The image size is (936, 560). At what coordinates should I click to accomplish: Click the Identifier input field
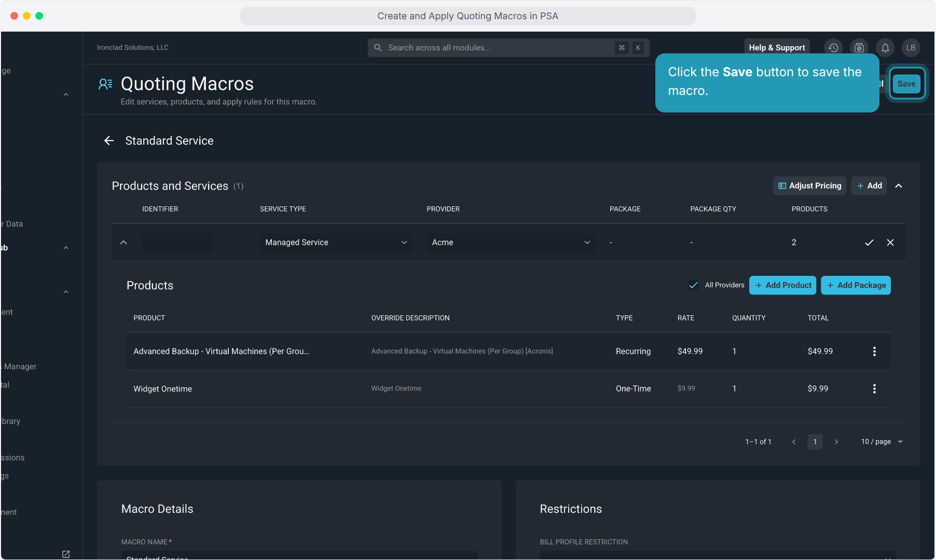[177, 242]
